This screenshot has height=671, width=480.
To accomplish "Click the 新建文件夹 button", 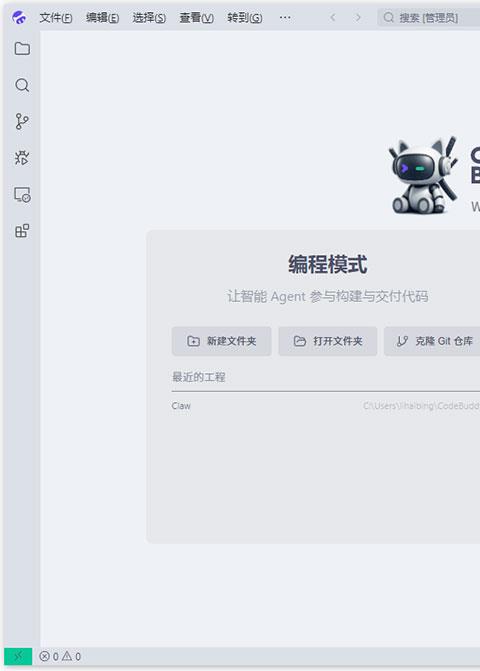I will (222, 341).
